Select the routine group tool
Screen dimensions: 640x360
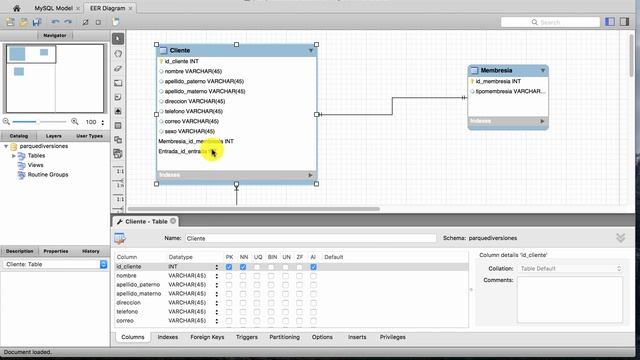(x=118, y=153)
